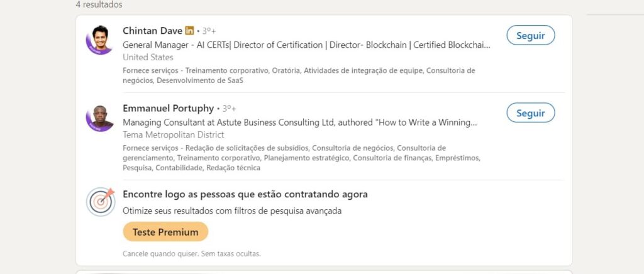Click 'Otimize seus resultados com filtros' text
This screenshot has width=644, height=274.
click(x=232, y=211)
